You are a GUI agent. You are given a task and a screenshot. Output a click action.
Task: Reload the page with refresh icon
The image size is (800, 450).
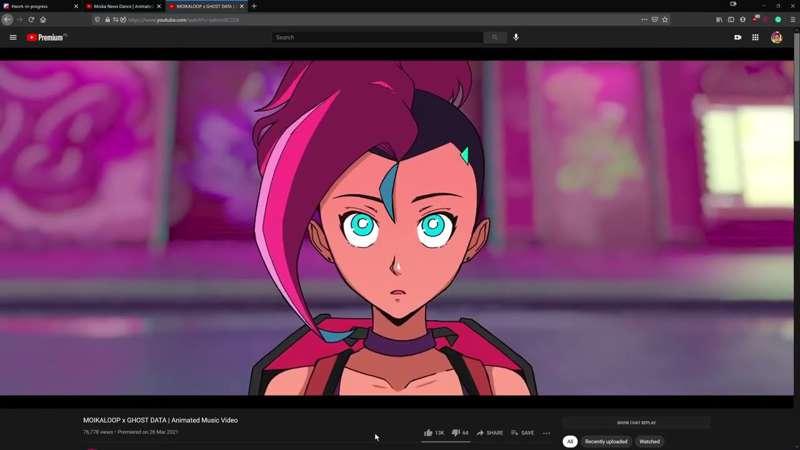(x=32, y=19)
